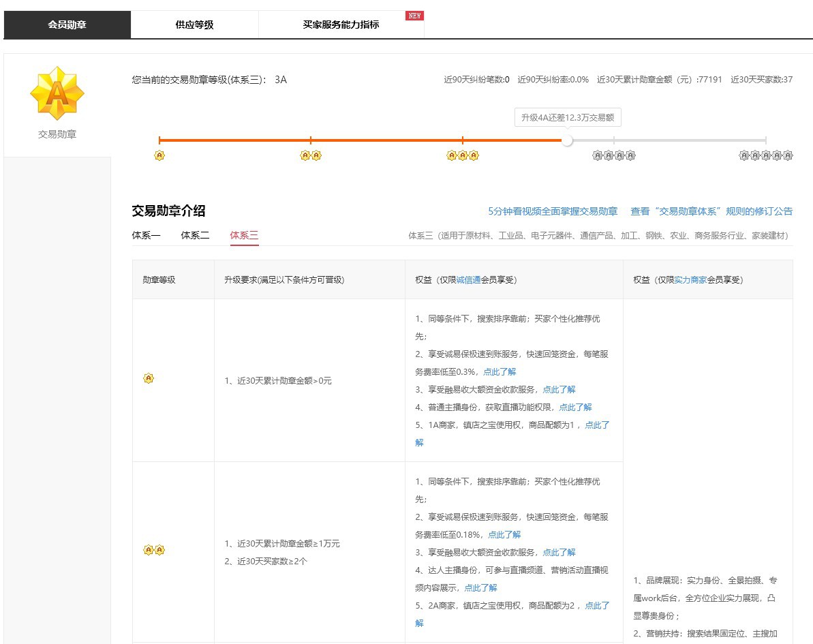This screenshot has width=813, height=644.
Task: Select the 体系二 tab
Action: click(195, 235)
